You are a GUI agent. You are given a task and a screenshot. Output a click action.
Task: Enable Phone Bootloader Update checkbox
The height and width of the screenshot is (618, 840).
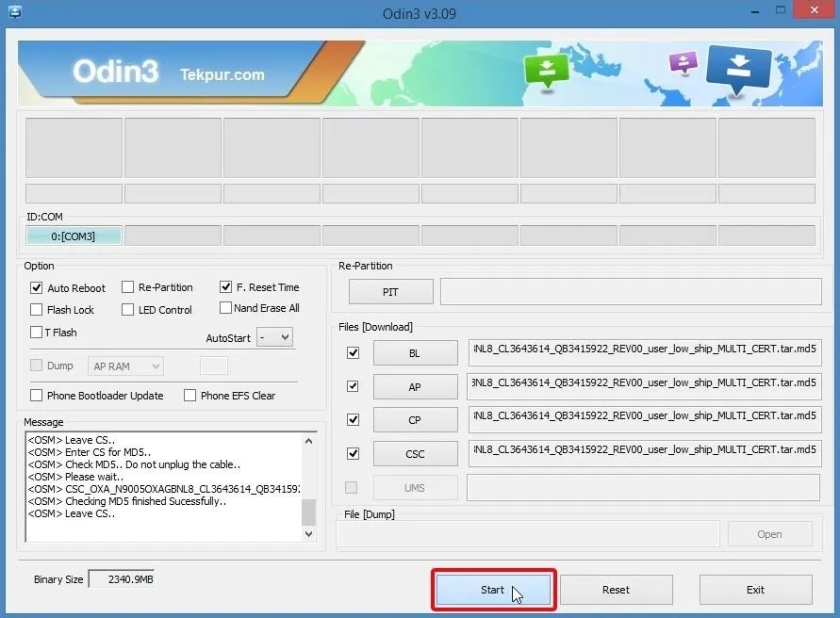pos(36,396)
